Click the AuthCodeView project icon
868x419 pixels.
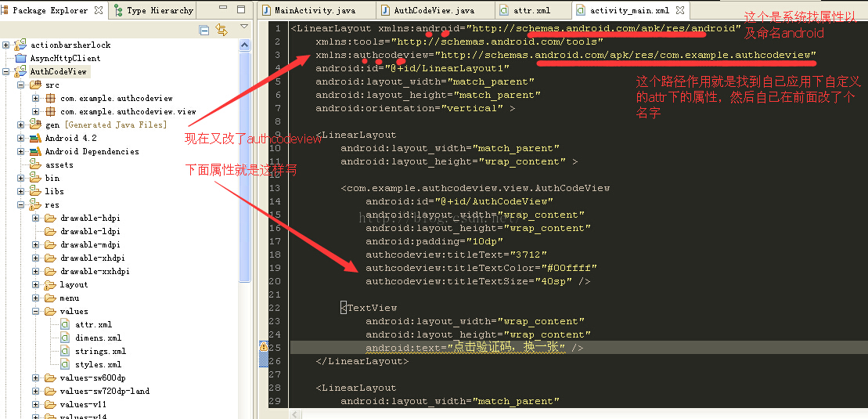tap(20, 71)
